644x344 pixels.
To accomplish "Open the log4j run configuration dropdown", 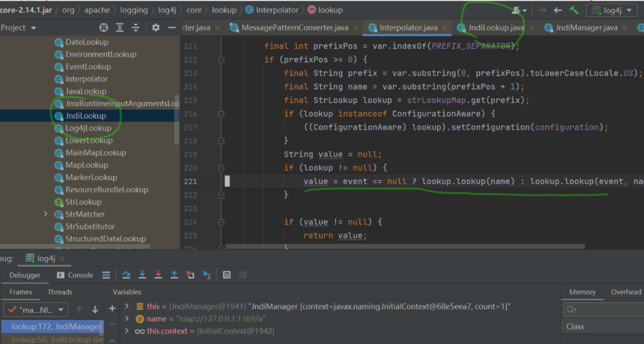I will tap(612, 10).
